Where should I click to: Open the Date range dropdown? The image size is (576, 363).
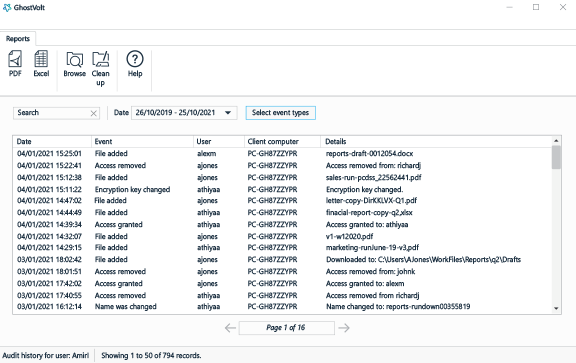(184, 113)
